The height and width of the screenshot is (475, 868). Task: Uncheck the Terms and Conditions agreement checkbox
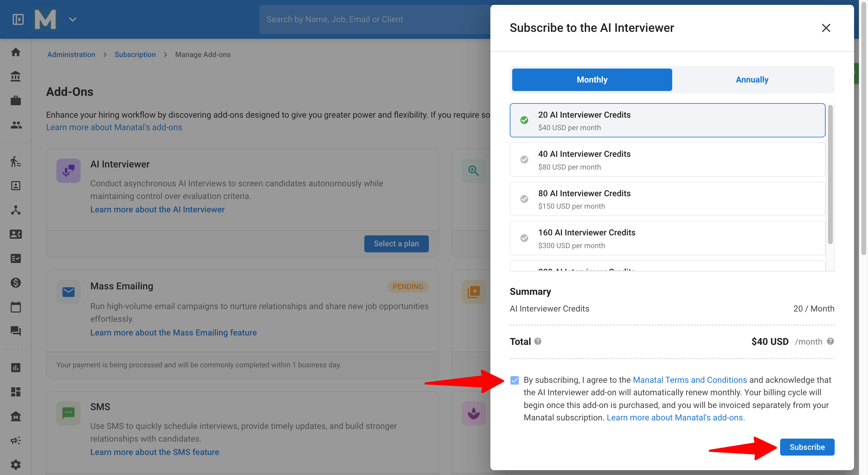(x=515, y=380)
